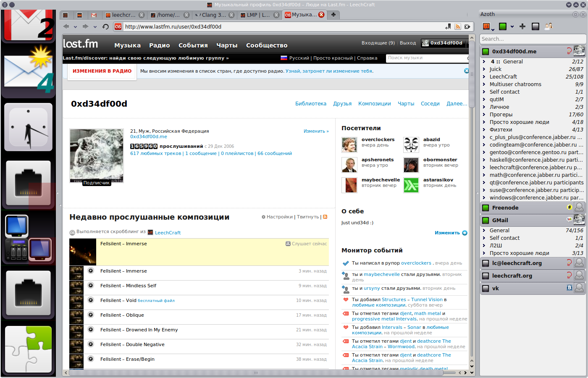Click the Freenode account hash icon
Screen dimensions: 588x378
tap(570, 207)
